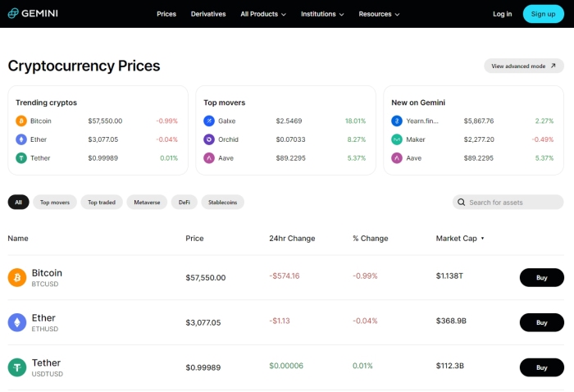Go to Derivatives in the top navigation
The width and height of the screenshot is (574, 392).
pyautogui.click(x=208, y=14)
